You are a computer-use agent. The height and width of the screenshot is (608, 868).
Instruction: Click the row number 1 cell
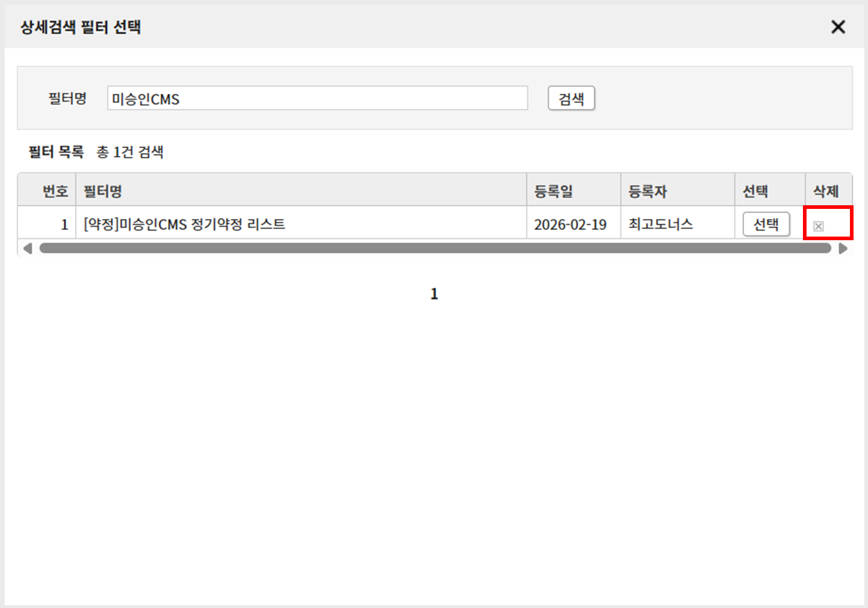64,225
